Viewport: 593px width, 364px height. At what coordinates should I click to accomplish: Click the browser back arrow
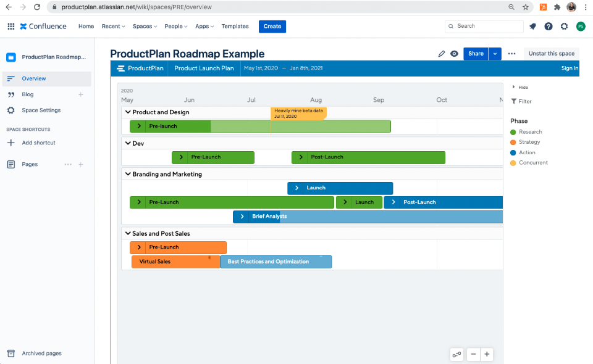coord(8,7)
